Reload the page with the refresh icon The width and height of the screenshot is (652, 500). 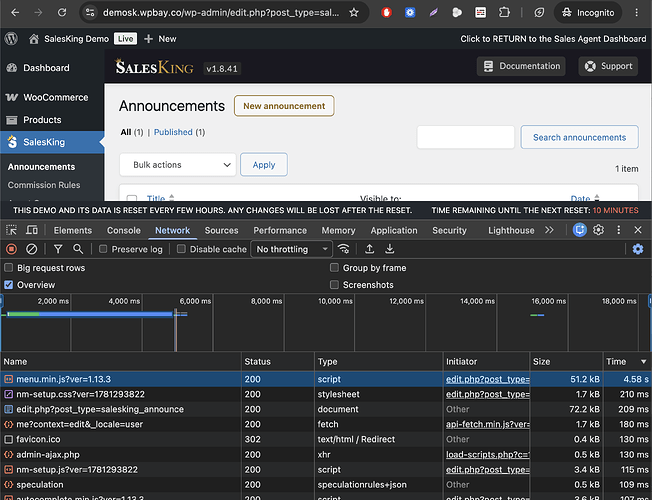pyautogui.click(x=62, y=13)
